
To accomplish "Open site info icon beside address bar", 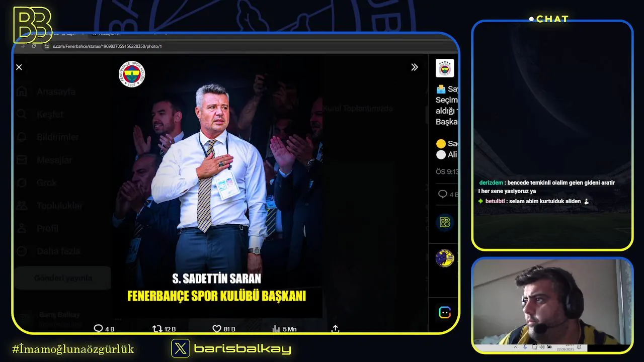I will pyautogui.click(x=47, y=46).
